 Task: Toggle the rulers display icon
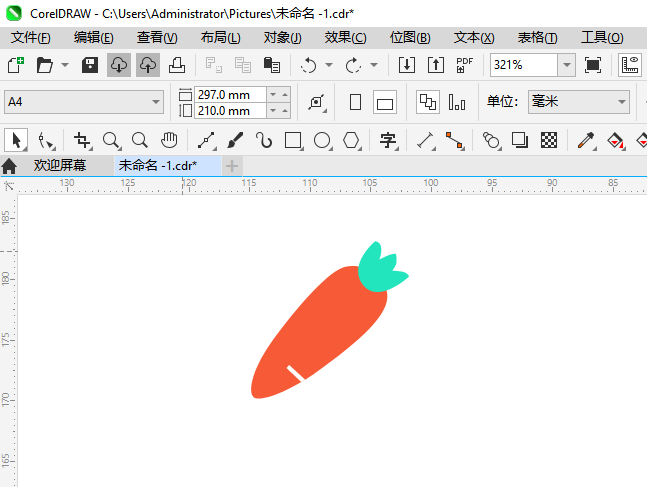(x=630, y=65)
